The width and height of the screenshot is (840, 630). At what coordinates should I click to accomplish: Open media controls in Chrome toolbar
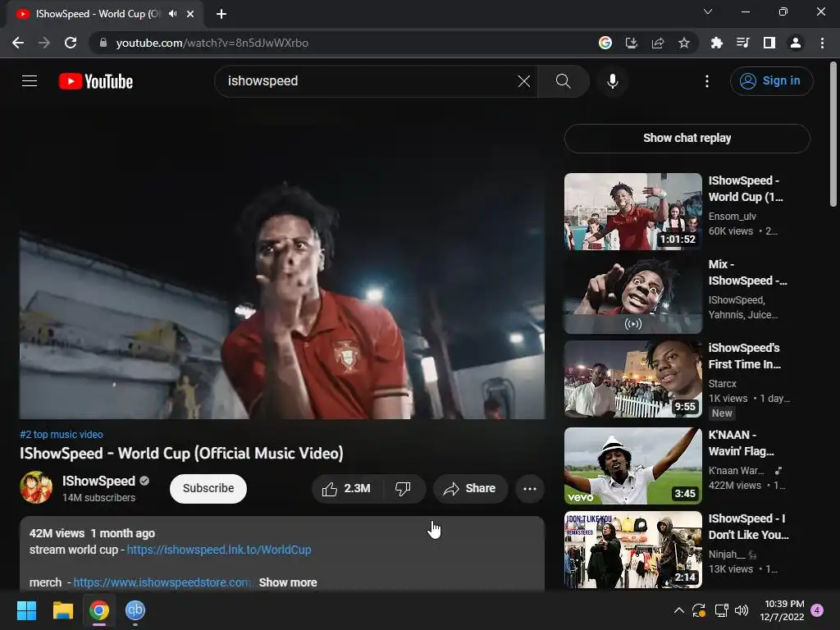pos(742,43)
